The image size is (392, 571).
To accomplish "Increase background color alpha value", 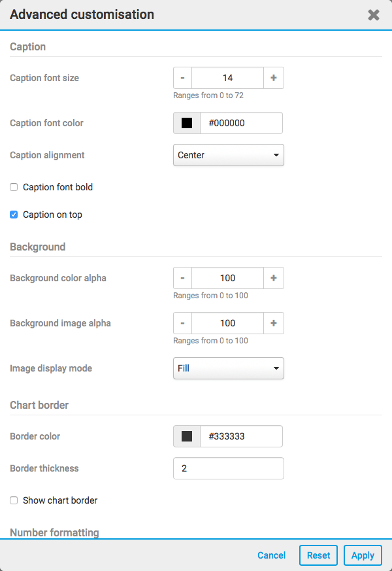I will pos(274,278).
